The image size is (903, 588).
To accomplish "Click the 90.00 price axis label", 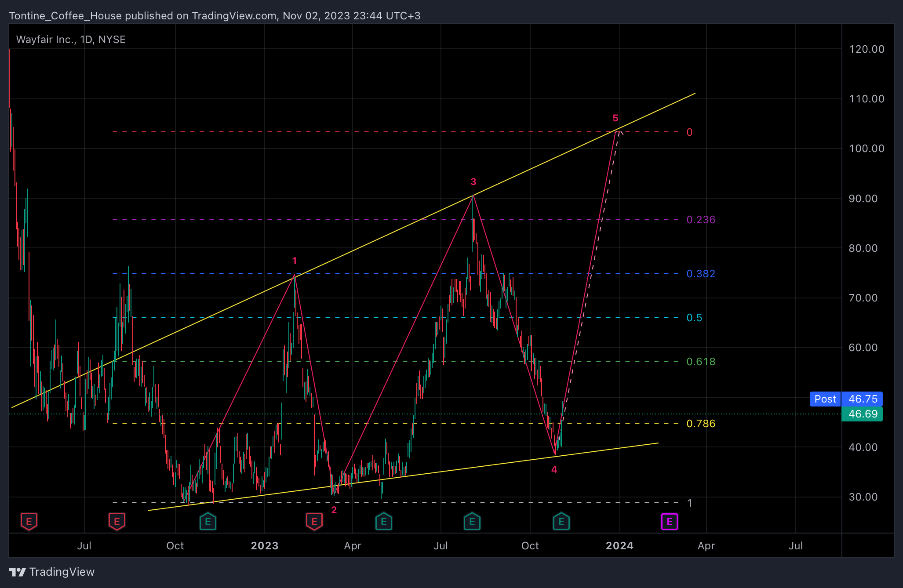I will [863, 199].
